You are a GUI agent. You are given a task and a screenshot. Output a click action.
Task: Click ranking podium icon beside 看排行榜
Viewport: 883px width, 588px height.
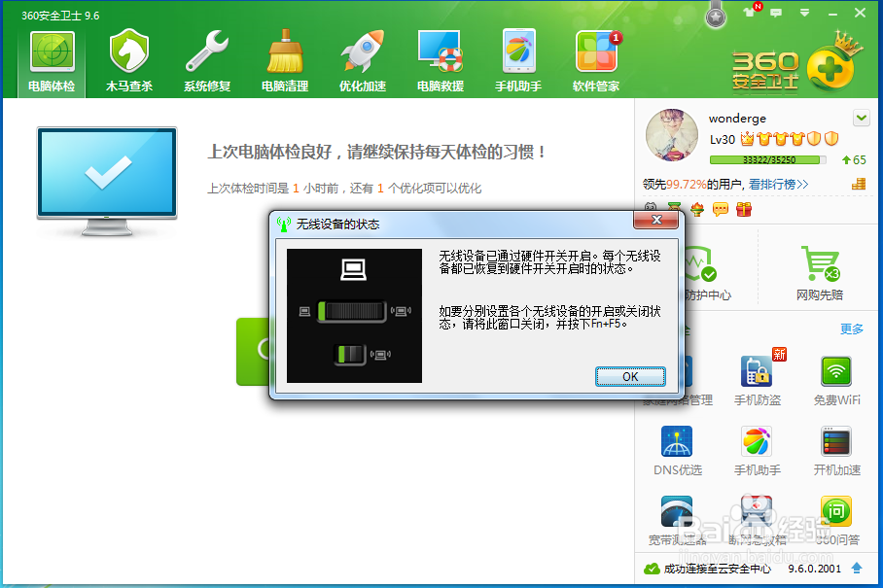coord(859,184)
